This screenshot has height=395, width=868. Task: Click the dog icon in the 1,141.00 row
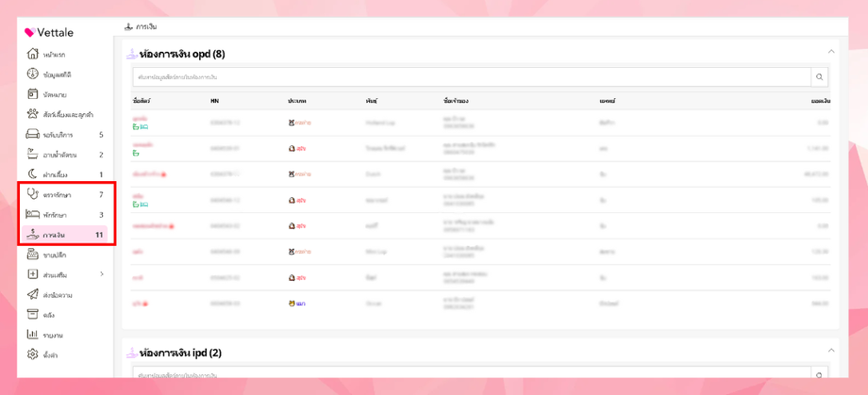292,148
